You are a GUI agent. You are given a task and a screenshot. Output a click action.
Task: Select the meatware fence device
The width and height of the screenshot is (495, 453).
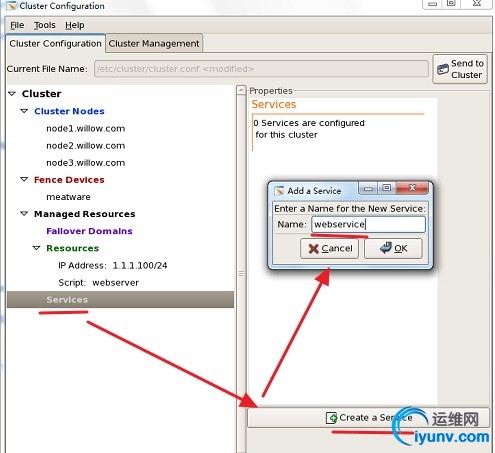tap(68, 197)
